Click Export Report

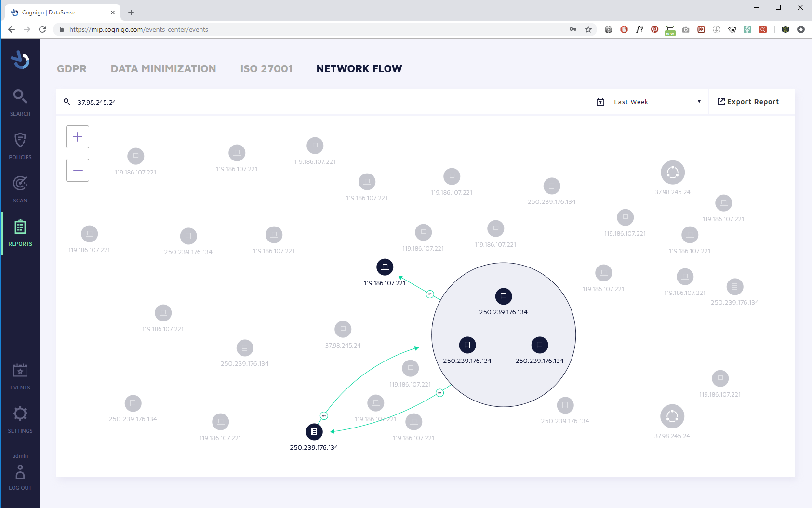pyautogui.click(x=748, y=102)
